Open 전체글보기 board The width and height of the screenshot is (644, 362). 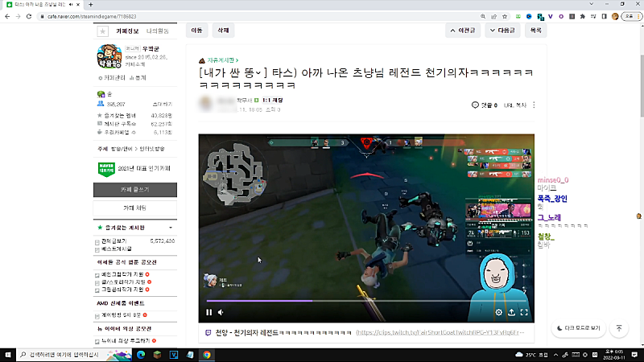(114, 241)
